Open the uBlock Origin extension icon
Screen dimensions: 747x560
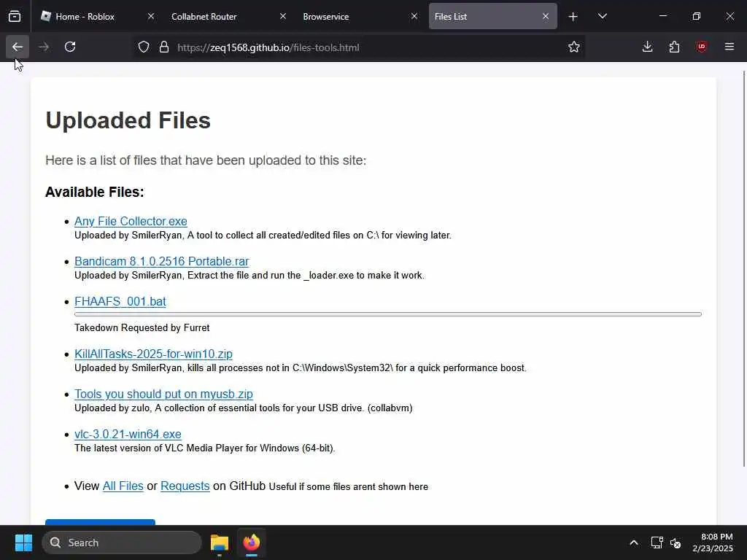click(701, 47)
